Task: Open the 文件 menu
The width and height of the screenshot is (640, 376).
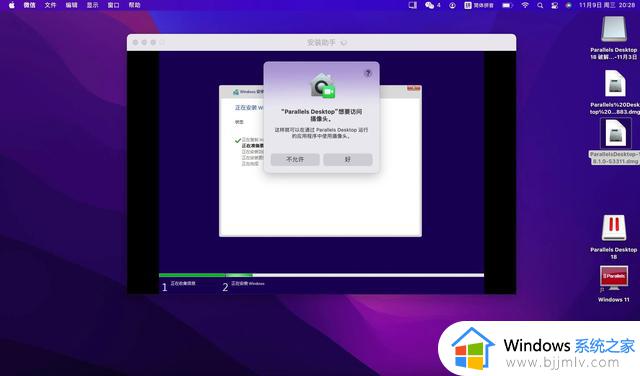Action: (50, 5)
